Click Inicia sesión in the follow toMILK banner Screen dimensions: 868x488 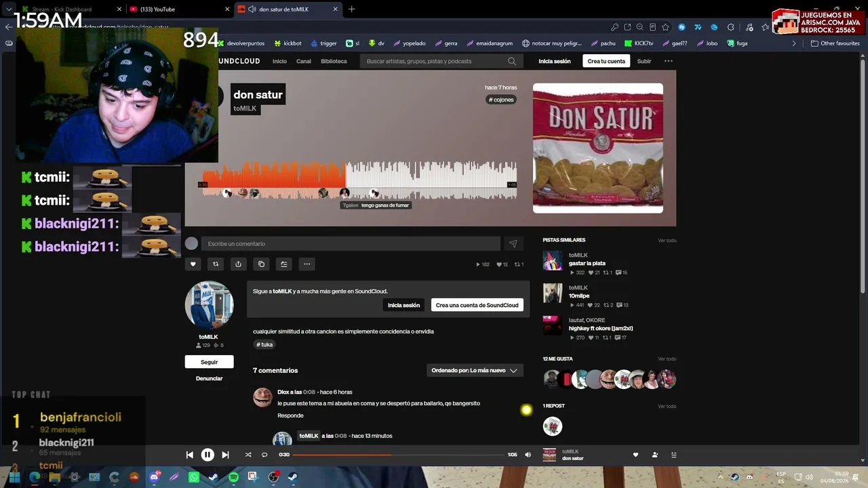pyautogui.click(x=403, y=305)
